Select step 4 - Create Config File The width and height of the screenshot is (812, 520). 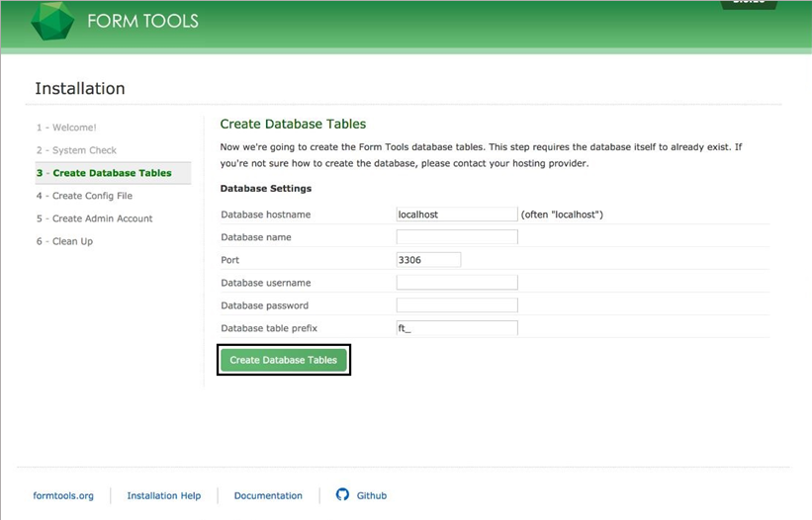click(x=84, y=196)
